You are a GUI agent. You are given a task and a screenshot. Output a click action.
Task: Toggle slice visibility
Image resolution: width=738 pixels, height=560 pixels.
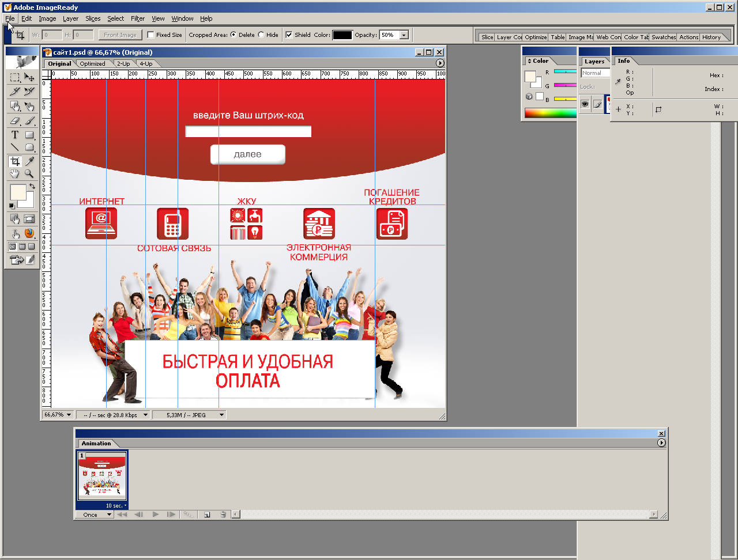29,219
